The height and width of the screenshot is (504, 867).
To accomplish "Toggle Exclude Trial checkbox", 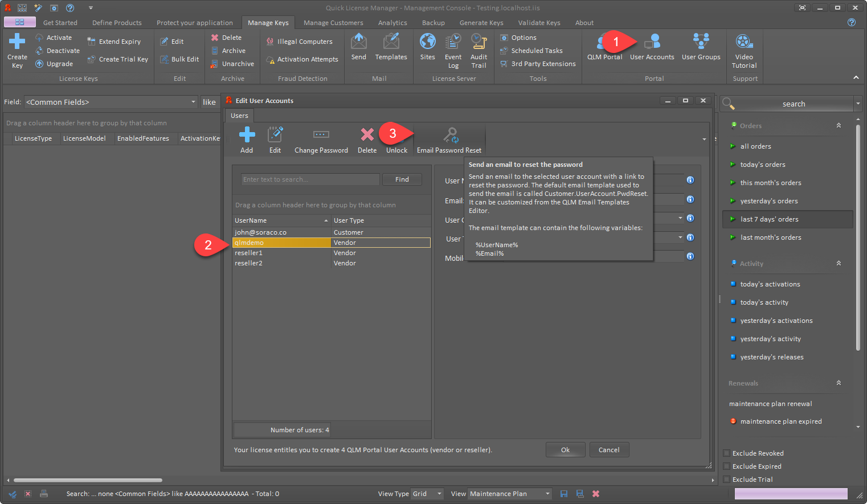I will [x=727, y=480].
